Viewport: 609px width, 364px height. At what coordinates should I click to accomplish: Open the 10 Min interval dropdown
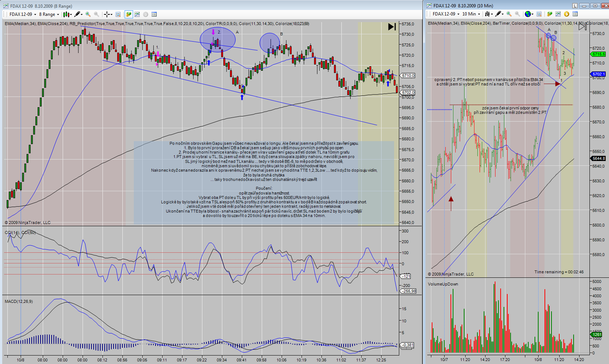click(x=471, y=14)
